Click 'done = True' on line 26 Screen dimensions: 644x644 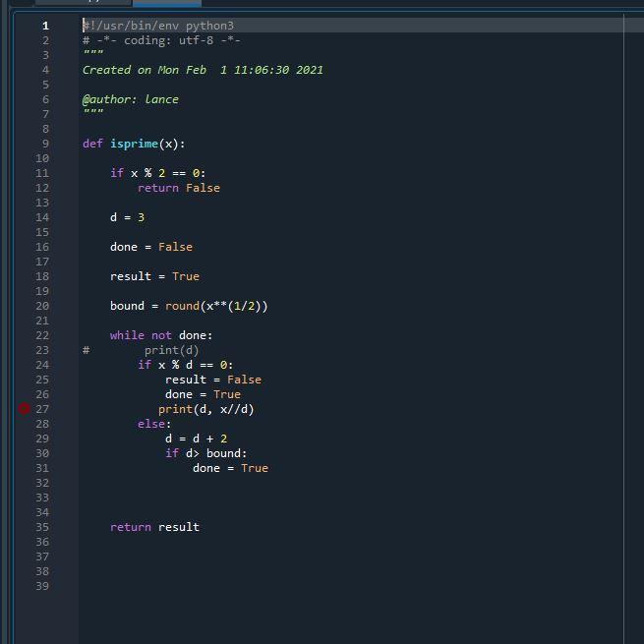coord(203,394)
